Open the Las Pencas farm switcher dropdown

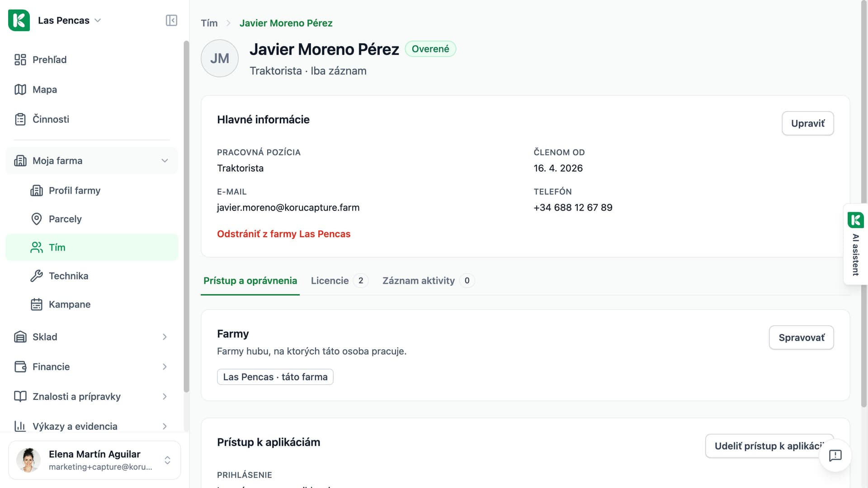tap(70, 20)
